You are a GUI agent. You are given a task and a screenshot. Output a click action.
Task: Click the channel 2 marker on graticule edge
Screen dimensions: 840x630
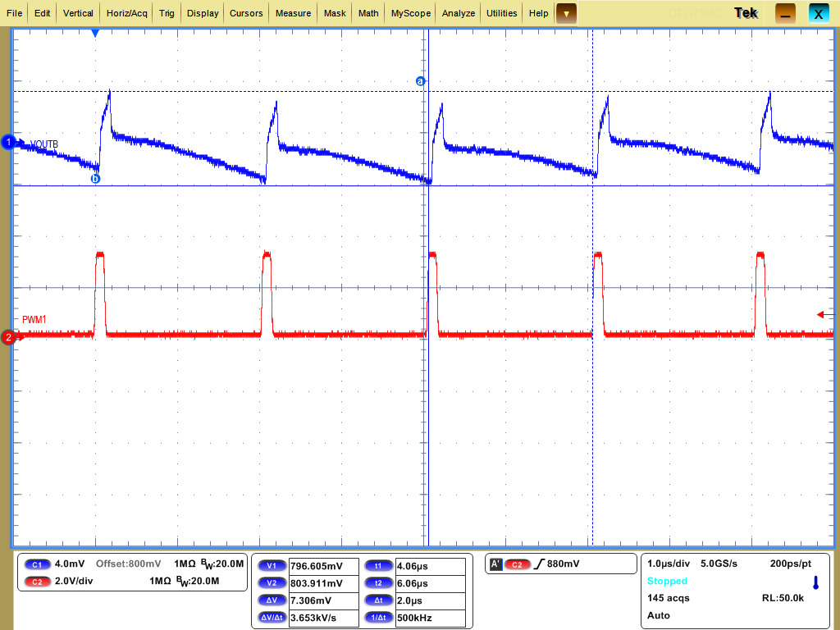click(x=7, y=336)
